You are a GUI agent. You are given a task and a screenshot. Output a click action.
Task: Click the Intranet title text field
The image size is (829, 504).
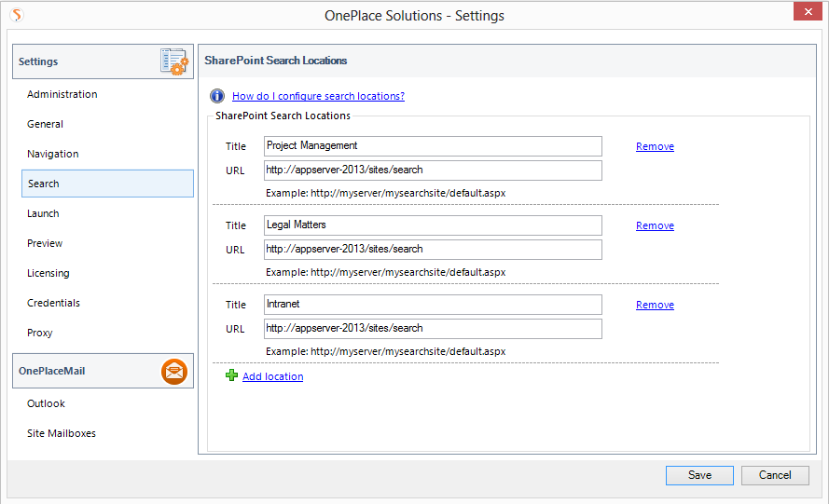click(x=433, y=305)
